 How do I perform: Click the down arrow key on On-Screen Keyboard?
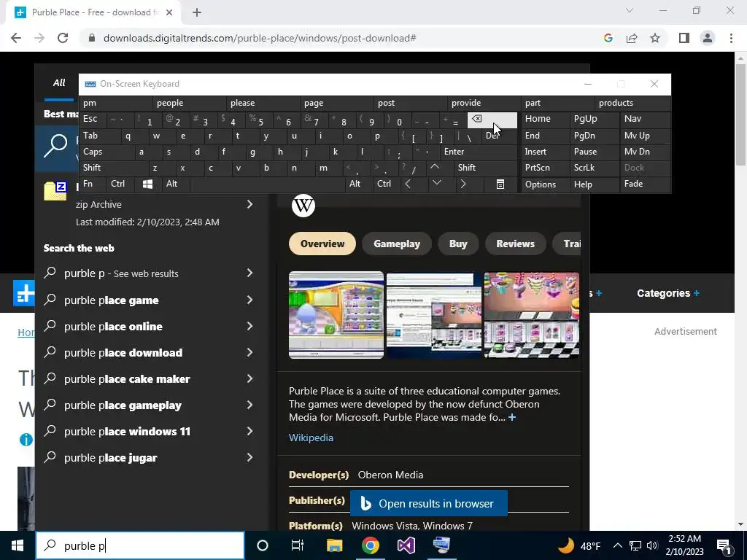click(x=437, y=183)
